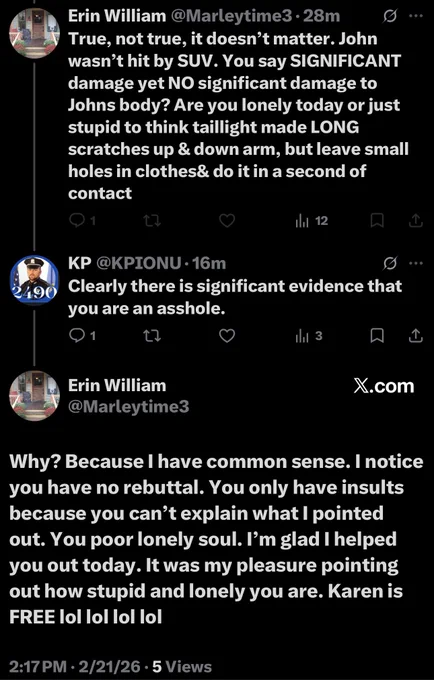434x680 pixels.
Task: Bookmark Erin William's first tweet
Action: [x=377, y=221]
